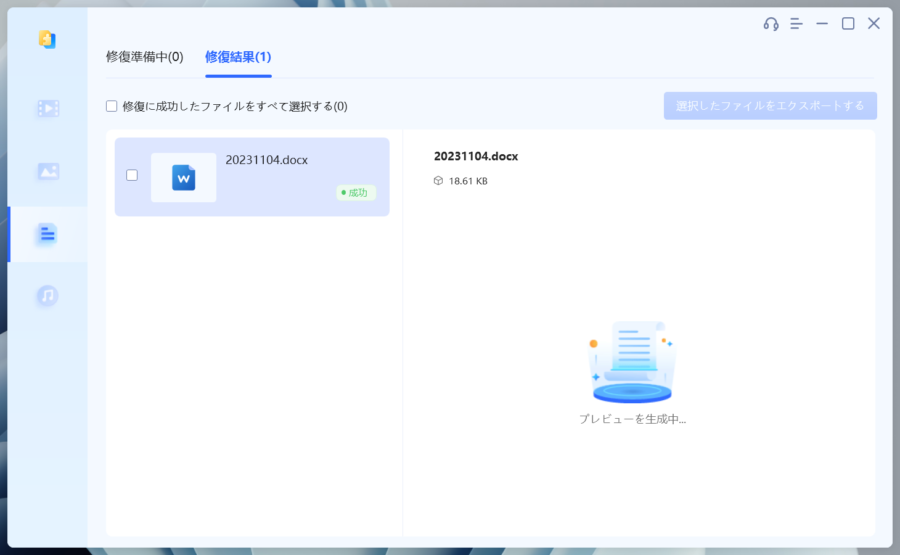Click the preview loading illustration

pyautogui.click(x=631, y=362)
